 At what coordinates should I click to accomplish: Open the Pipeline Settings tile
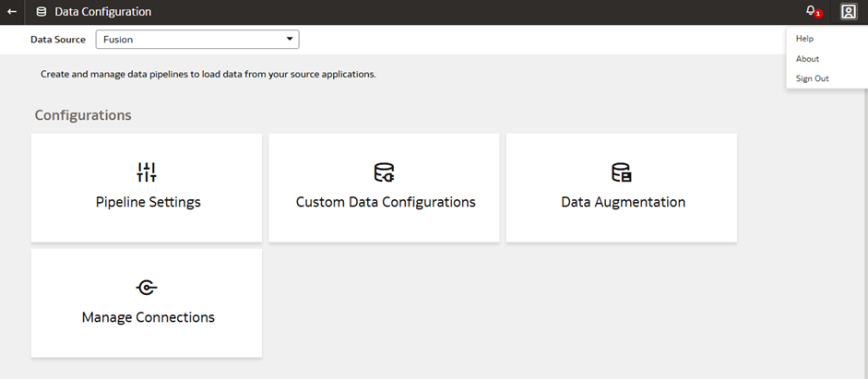pos(147,187)
